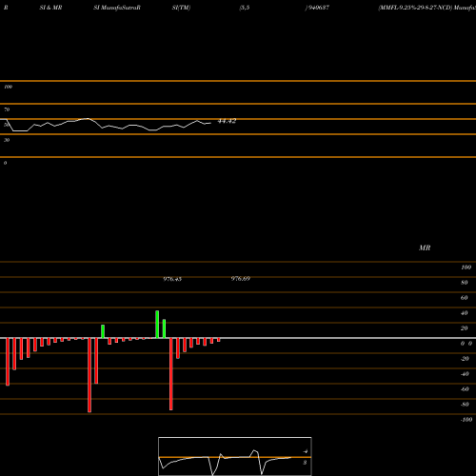This screenshot has width=476, height=476.
Task: Click the MR panel title
Action: click(425, 248)
